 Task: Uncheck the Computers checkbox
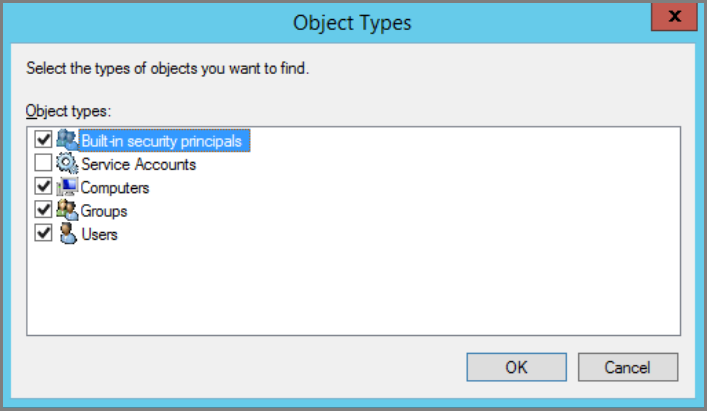click(x=43, y=186)
